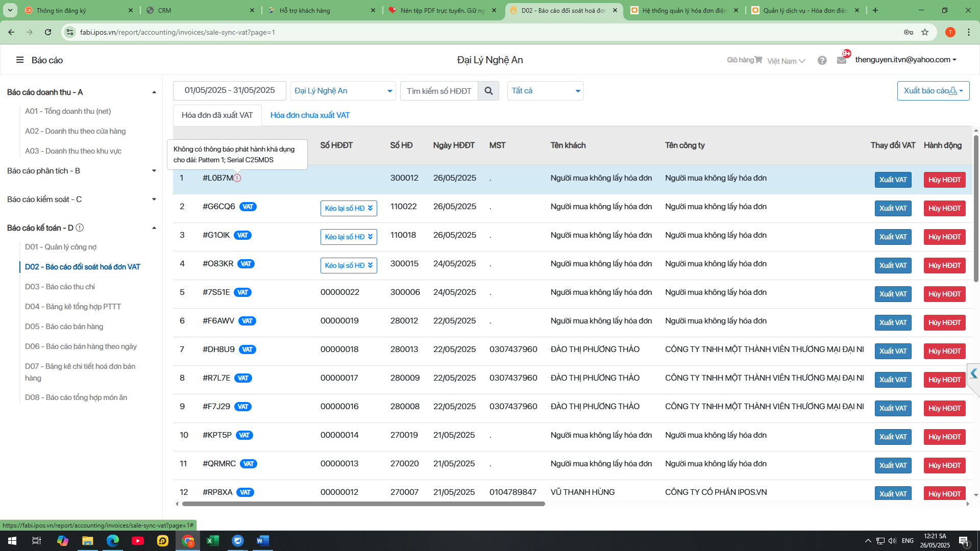The height and width of the screenshot is (551, 980).
Task: Click the shopping cart icon
Action: [758, 60]
